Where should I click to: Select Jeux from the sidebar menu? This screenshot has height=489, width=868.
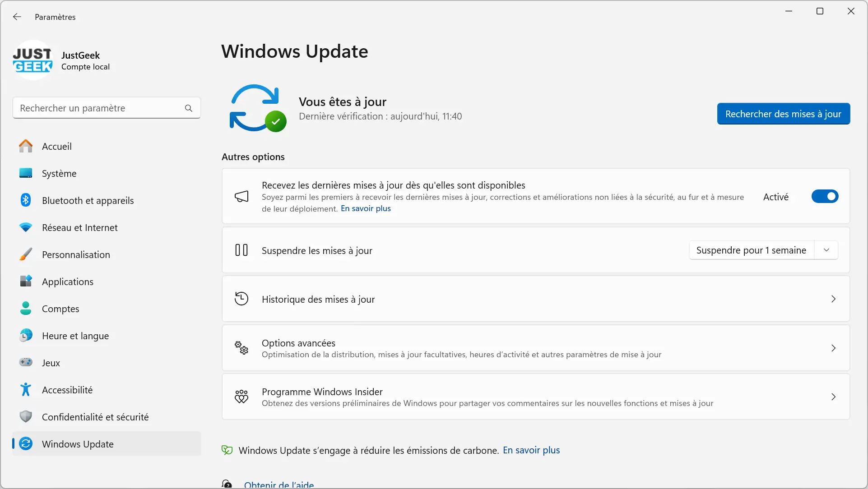click(51, 363)
